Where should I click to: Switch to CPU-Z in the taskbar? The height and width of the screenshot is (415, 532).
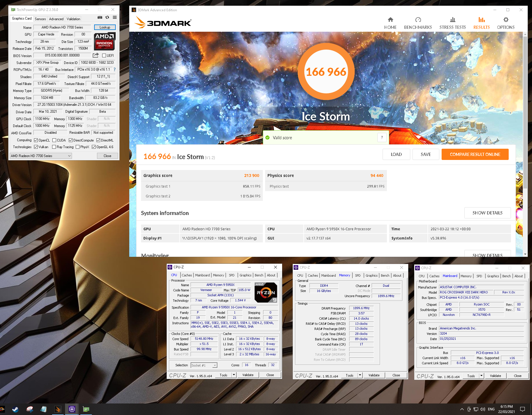pos(72,409)
